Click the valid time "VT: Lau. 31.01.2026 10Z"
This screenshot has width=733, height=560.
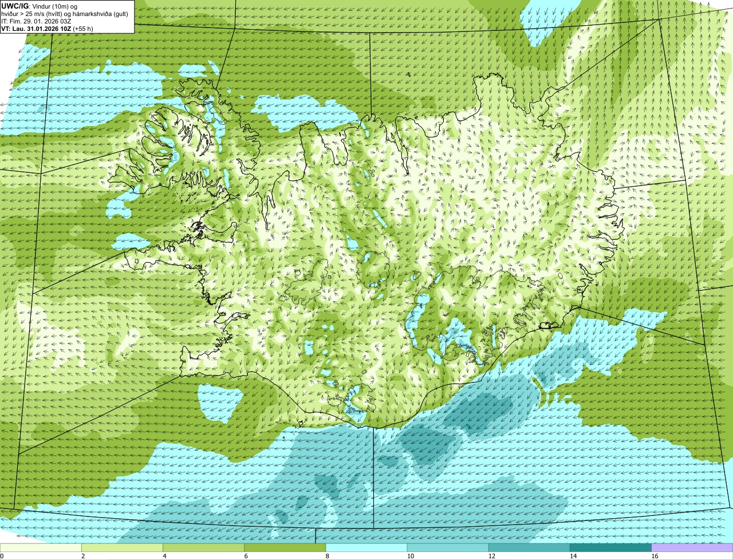pos(36,29)
